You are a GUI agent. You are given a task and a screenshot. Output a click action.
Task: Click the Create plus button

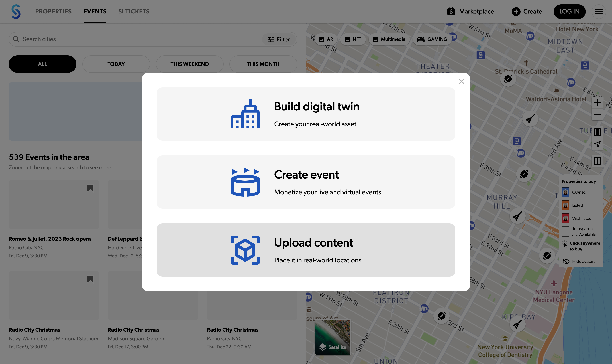tap(527, 11)
